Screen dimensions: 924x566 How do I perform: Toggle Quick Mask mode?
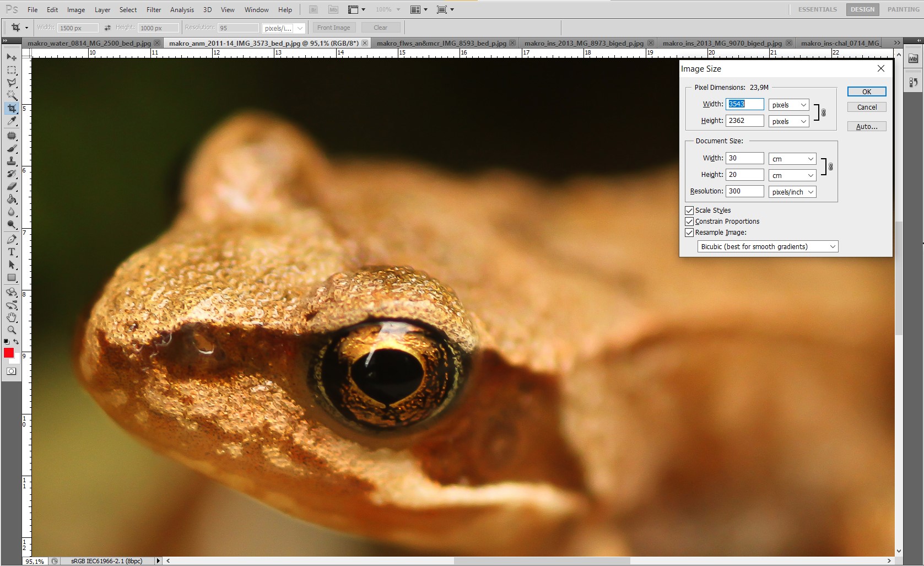click(x=12, y=371)
